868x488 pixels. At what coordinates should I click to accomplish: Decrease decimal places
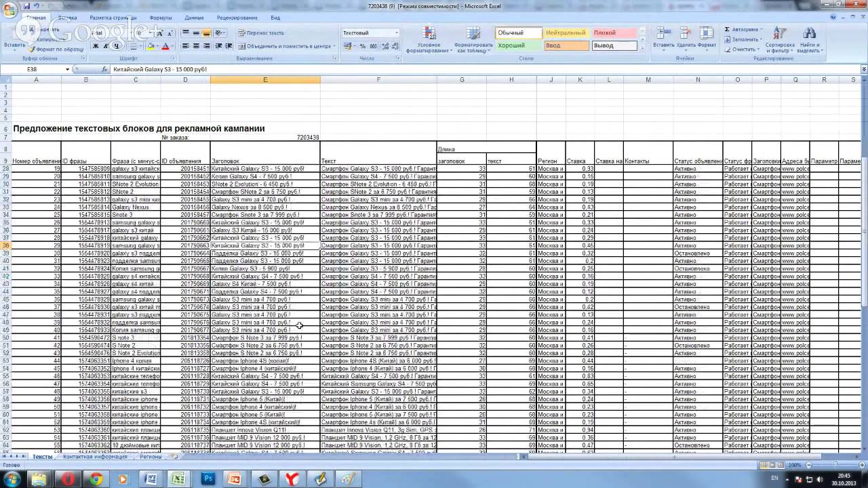click(x=395, y=46)
